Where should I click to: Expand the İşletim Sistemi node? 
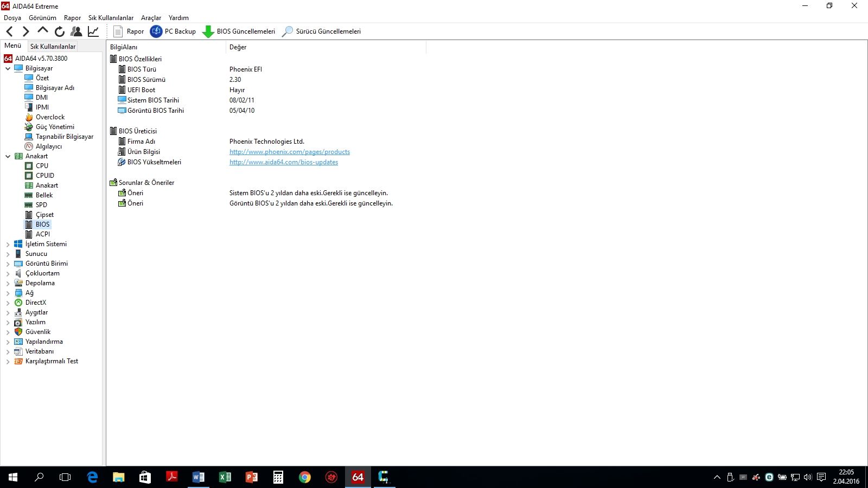[8, 244]
